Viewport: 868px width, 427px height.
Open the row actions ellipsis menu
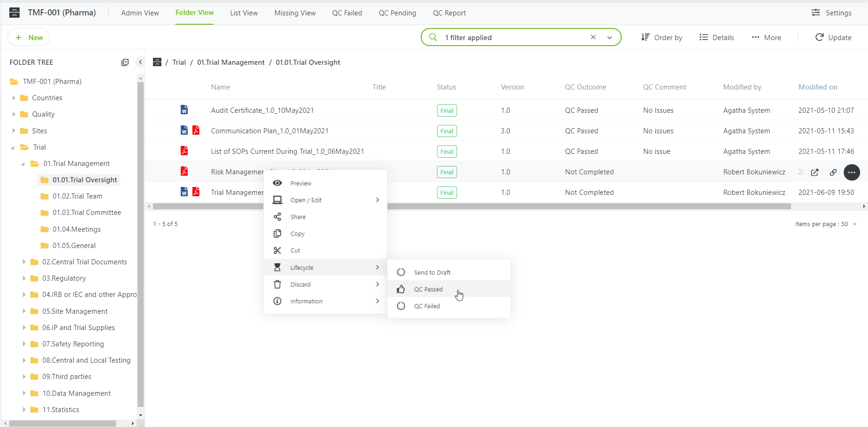coord(852,172)
